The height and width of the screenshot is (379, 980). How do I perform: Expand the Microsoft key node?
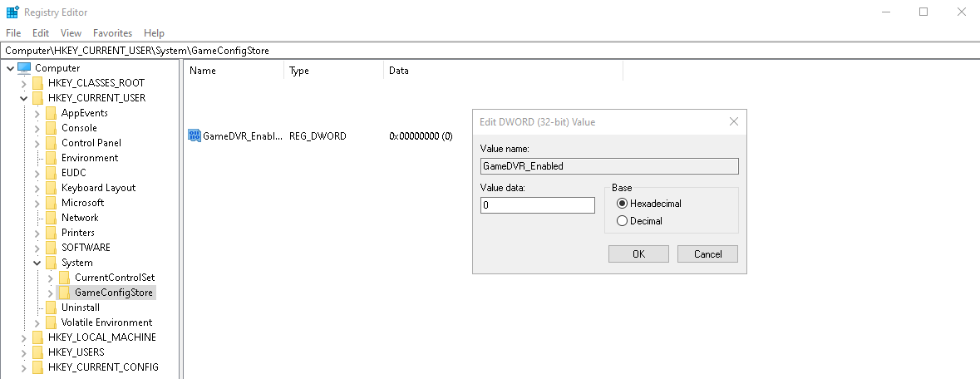point(37,203)
